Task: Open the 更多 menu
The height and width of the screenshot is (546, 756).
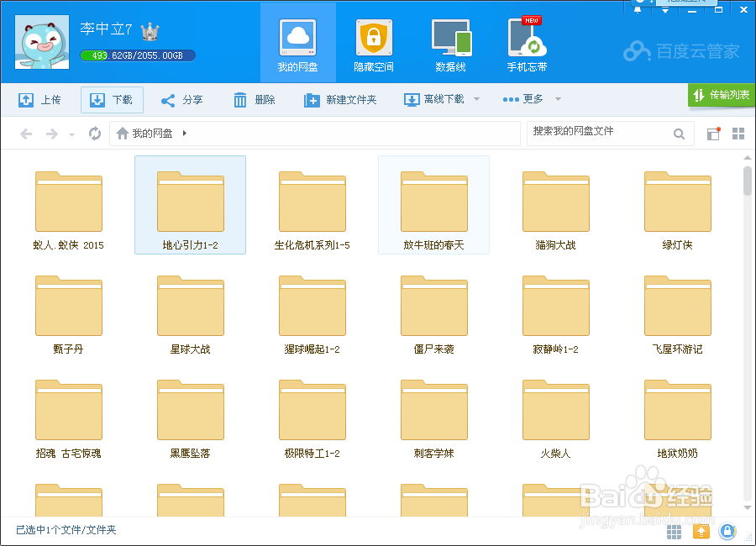Action: coord(523,99)
